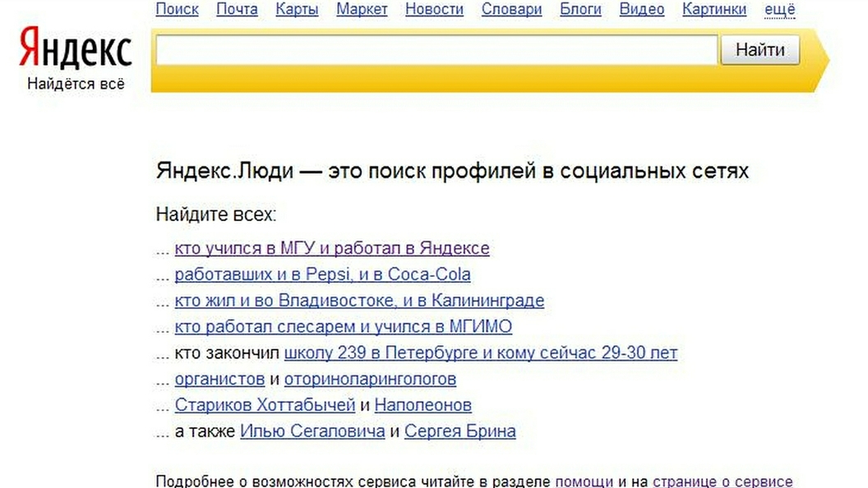The height and width of the screenshot is (488, 868).
Task: Open link кто работал слесарем и учился в МГИМО
Action: point(344,326)
